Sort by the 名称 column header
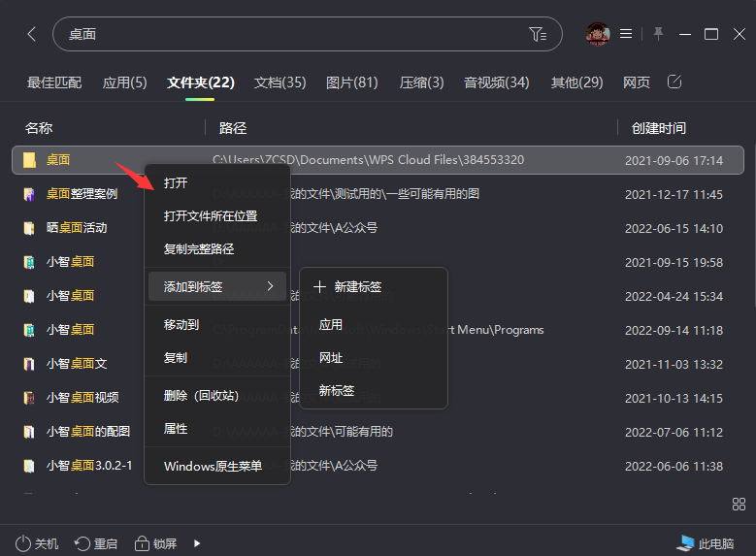 pos(39,128)
